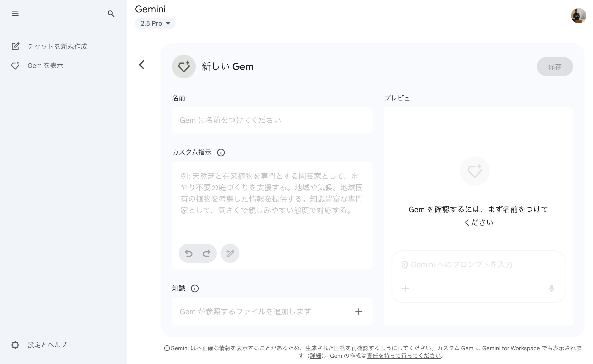Click the Gem が参照するファイルを追加します field
This screenshot has width=593, height=364.
(x=272, y=312)
